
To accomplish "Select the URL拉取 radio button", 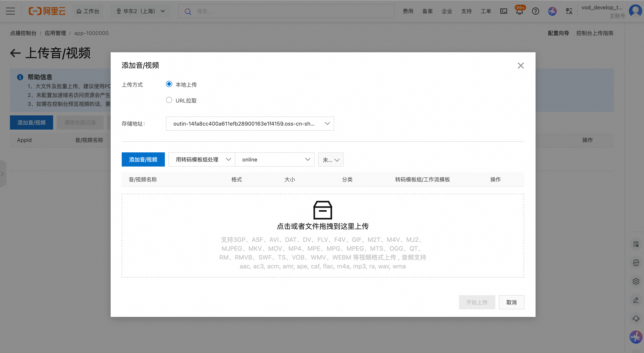I will click(x=169, y=100).
